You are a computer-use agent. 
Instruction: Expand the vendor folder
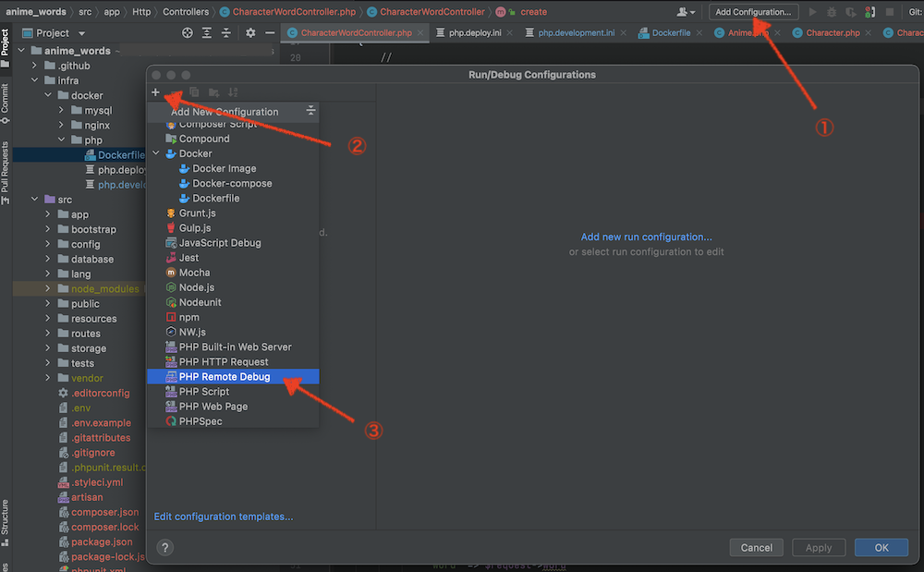48,378
